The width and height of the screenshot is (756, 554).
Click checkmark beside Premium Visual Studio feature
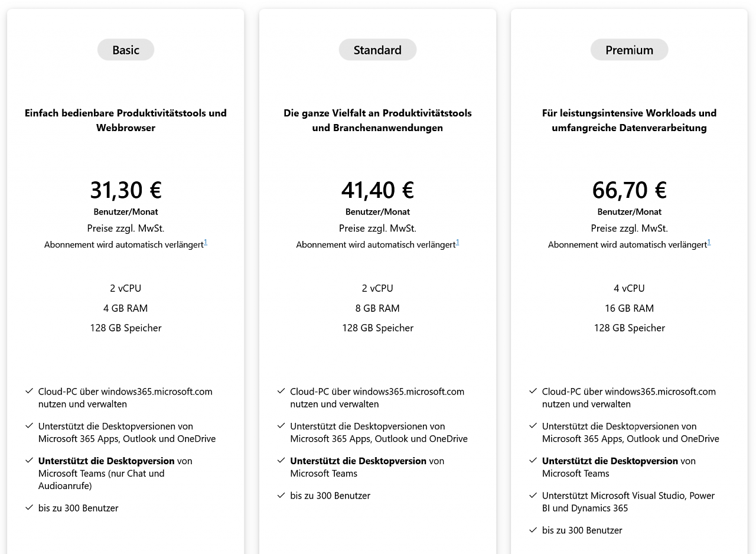(x=533, y=495)
